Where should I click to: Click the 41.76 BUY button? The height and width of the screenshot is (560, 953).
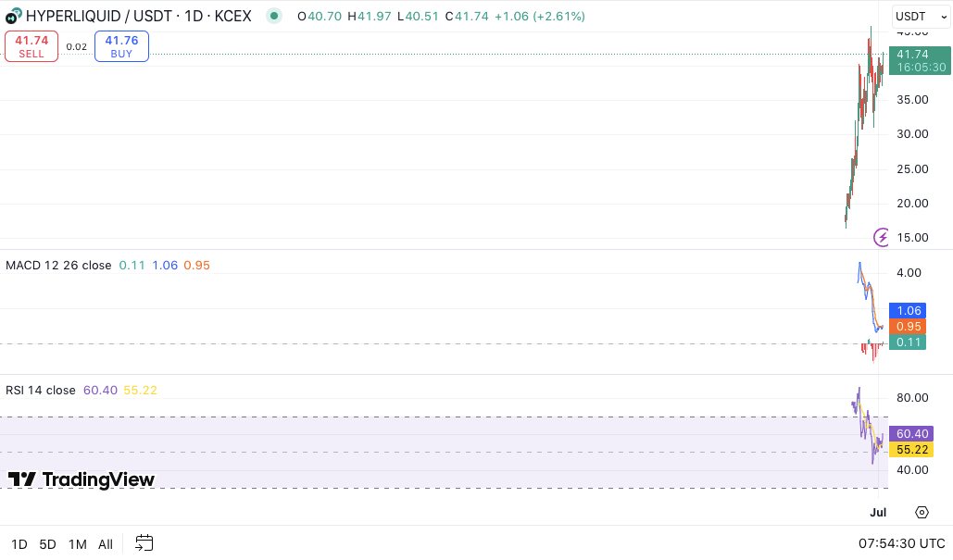tap(121, 46)
